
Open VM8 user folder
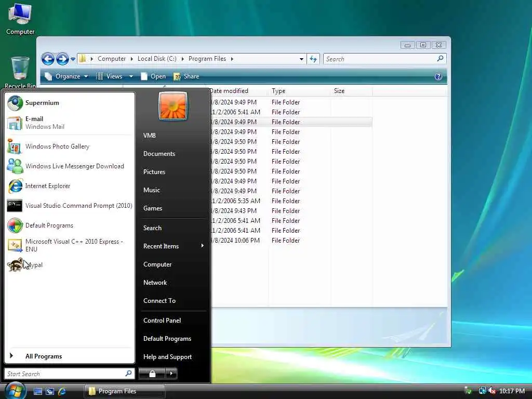174,136
